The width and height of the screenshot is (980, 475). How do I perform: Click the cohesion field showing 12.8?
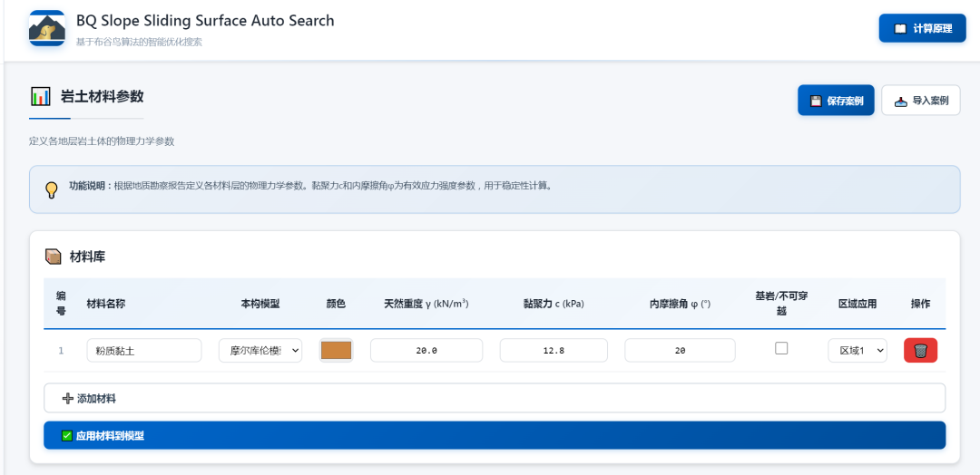tap(554, 350)
